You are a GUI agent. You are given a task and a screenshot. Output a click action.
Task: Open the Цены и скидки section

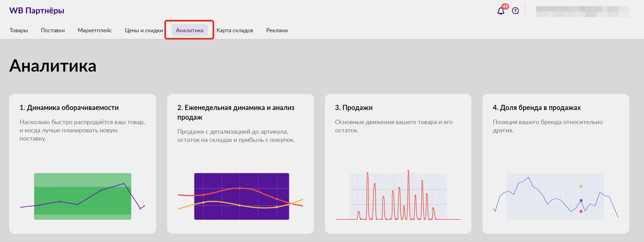coord(144,31)
